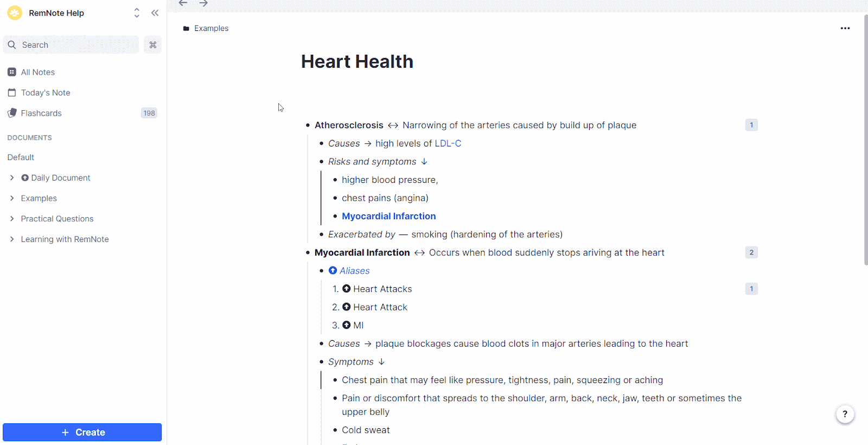The image size is (868, 445).
Task: Click the Examples folder icon in breadcrumb
Action: pyautogui.click(x=186, y=28)
